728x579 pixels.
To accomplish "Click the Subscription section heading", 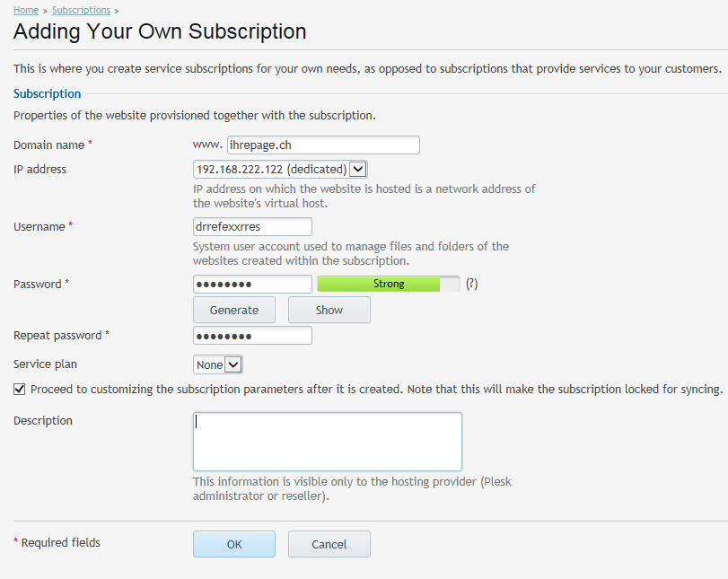I will point(47,93).
